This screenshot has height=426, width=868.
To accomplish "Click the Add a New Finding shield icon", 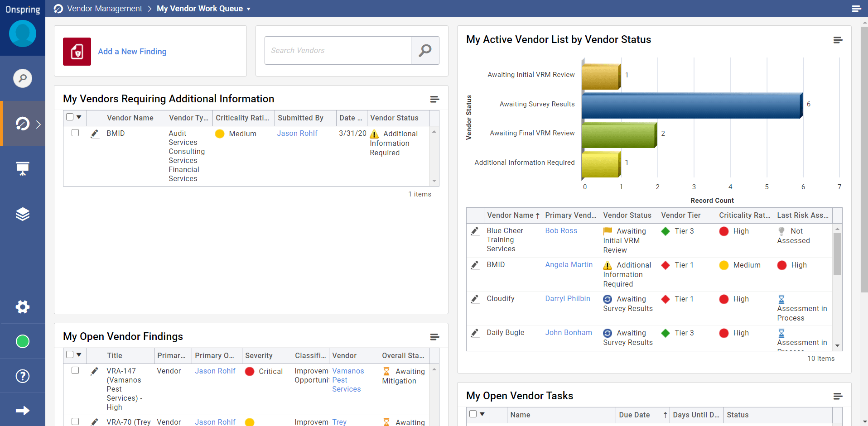I will tap(77, 51).
